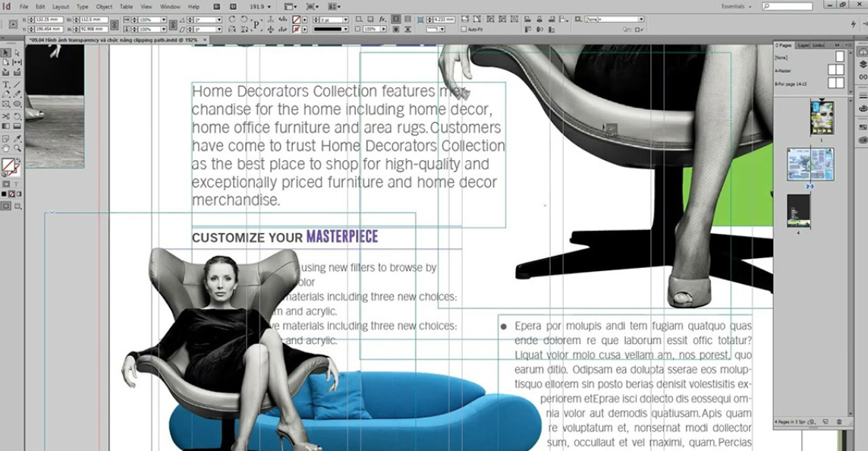Pick the Pen tool
This screenshot has width=868, height=451.
[5, 94]
